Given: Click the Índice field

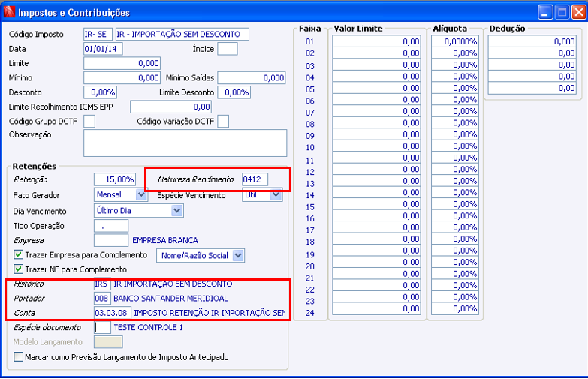Looking at the screenshot, I should point(228,49).
